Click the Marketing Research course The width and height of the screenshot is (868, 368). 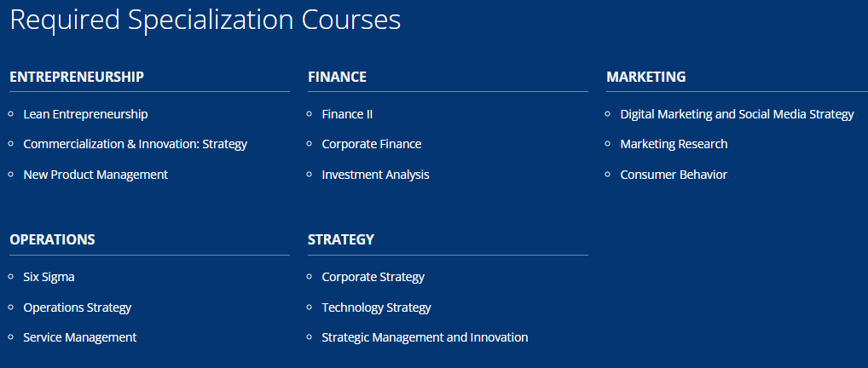tap(674, 144)
